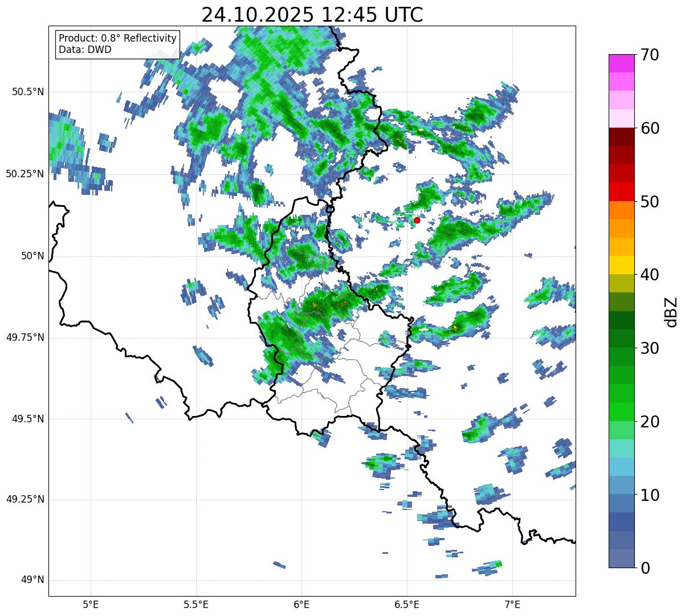Pick the bright red colorbar segment near 50
The width and height of the screenshot is (685, 616).
coord(622,191)
